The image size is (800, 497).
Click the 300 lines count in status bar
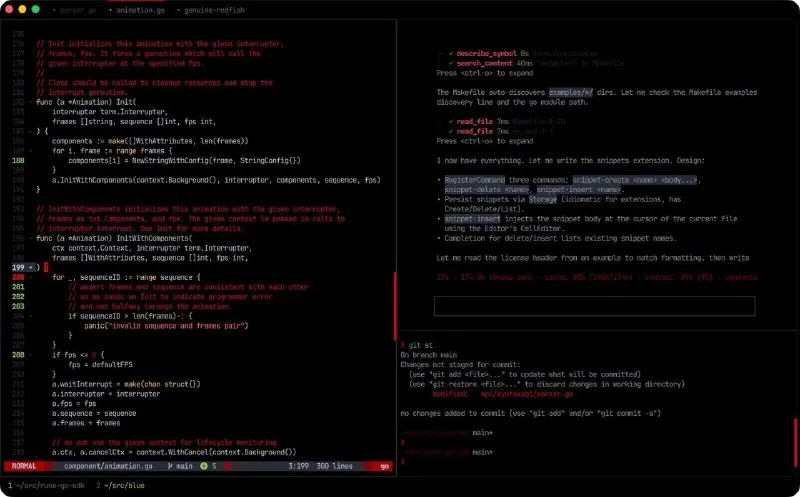coord(334,466)
